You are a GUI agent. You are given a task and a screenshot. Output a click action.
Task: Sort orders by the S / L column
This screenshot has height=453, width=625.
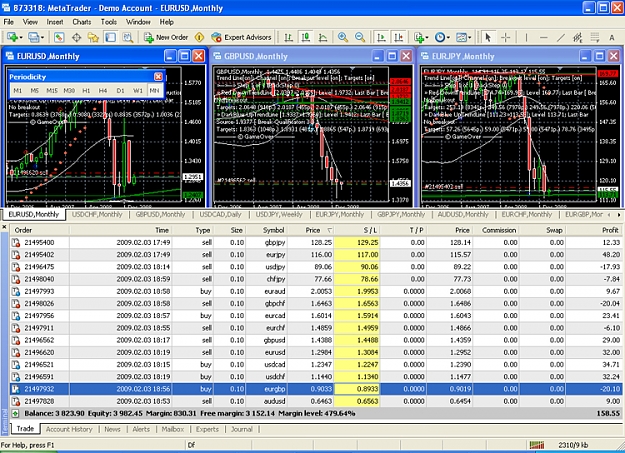[x=357, y=230]
